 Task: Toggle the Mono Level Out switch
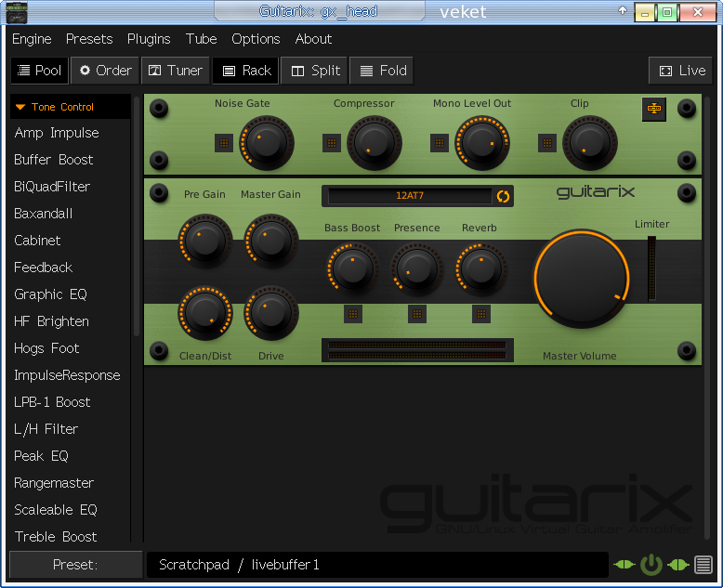pos(440,143)
